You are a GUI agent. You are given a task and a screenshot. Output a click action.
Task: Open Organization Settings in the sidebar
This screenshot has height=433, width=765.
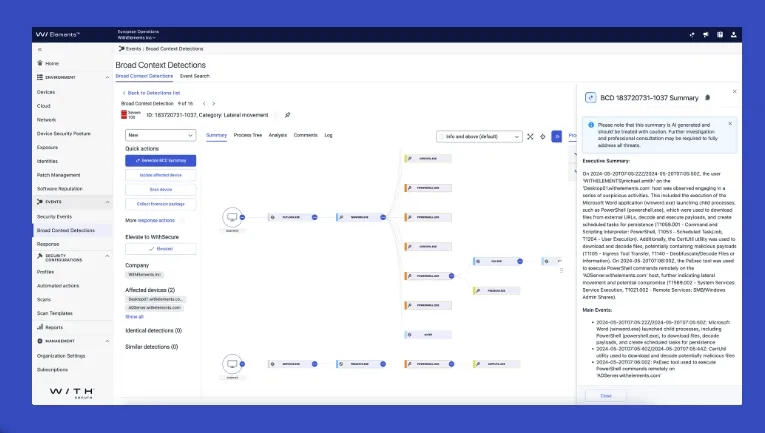pyautogui.click(x=61, y=356)
